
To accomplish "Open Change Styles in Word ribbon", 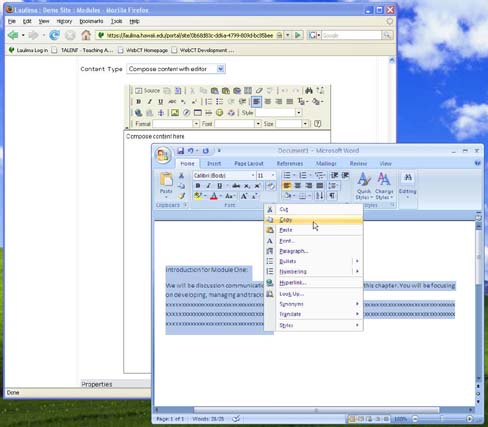I will pyautogui.click(x=384, y=186).
